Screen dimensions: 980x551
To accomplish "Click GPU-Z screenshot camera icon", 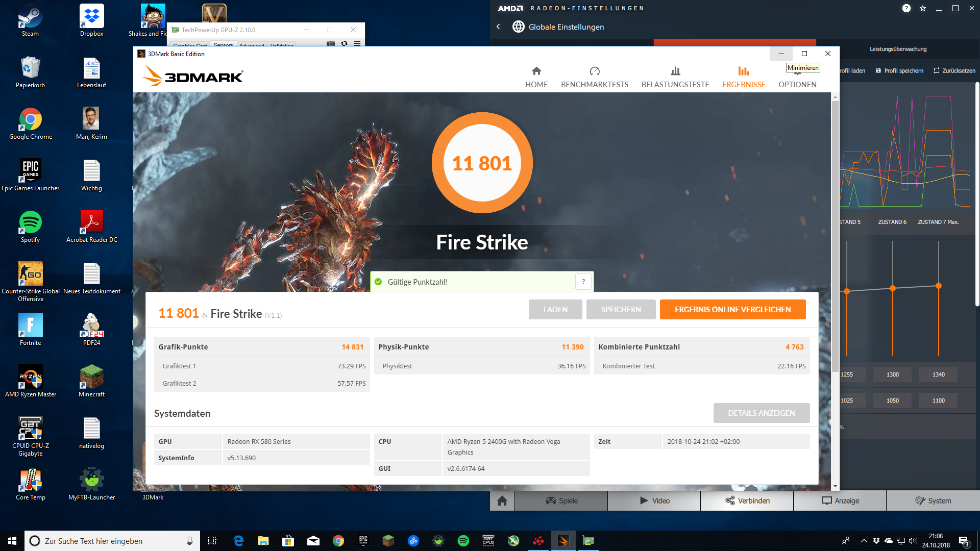I will click(331, 43).
